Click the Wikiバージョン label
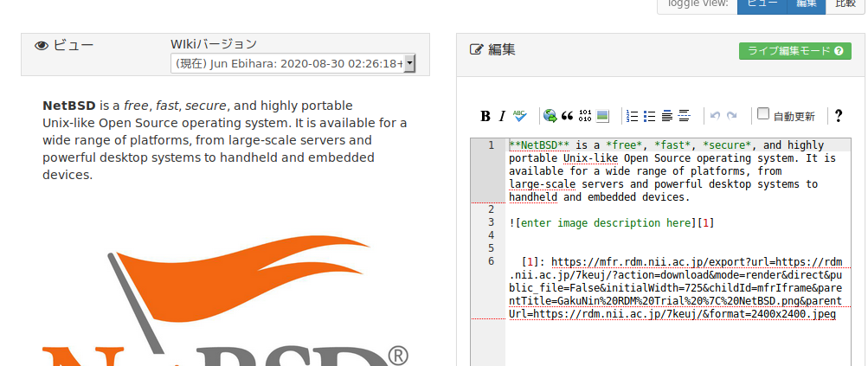Screen dimensions: 868x366 tap(214, 44)
